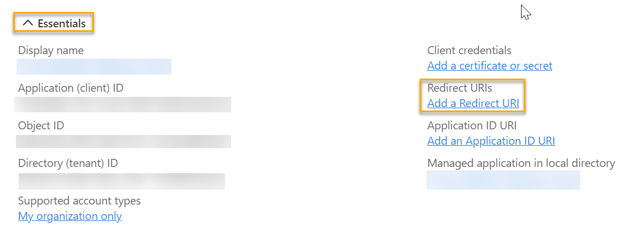Collapse the Essentials section chevron
Image resolution: width=644 pixels, height=225 pixels.
(27, 23)
